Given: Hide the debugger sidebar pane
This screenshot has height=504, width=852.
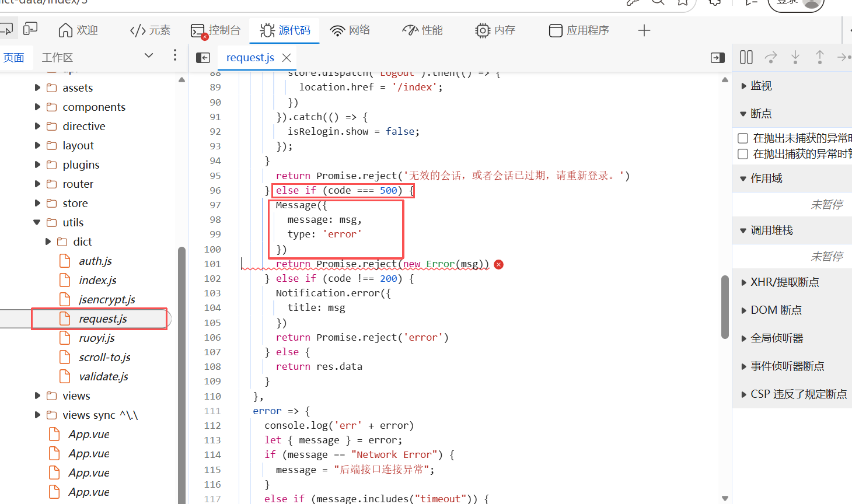Looking at the screenshot, I should tap(718, 58).
